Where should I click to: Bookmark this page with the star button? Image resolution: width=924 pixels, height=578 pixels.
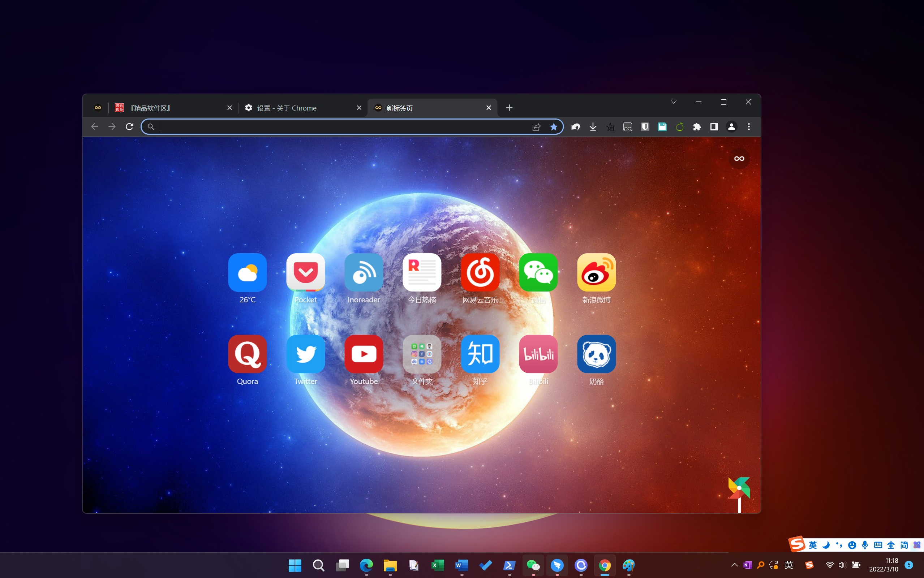[554, 126]
